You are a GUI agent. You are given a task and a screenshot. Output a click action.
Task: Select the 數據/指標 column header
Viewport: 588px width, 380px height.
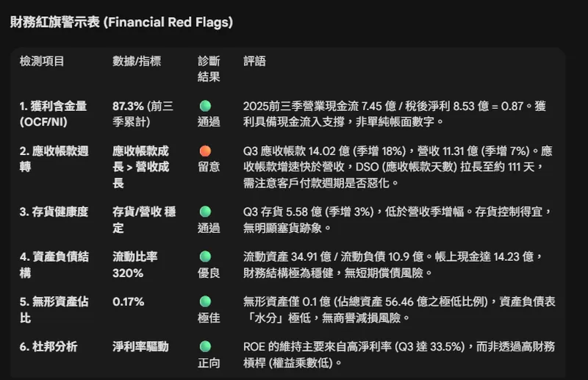(137, 60)
